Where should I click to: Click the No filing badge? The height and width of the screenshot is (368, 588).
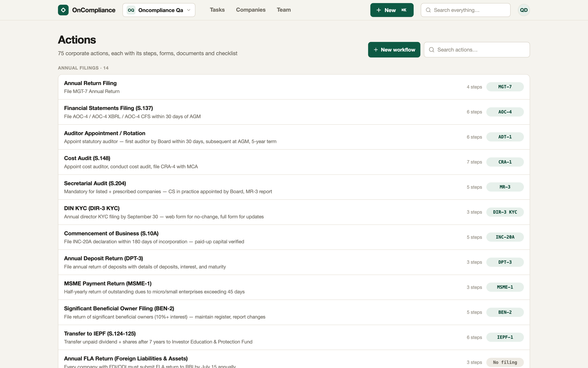pos(505,362)
